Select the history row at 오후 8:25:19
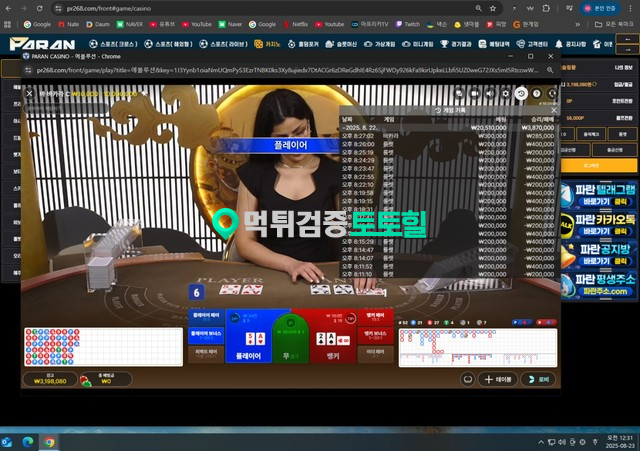This screenshot has height=451, width=640. 448,152
